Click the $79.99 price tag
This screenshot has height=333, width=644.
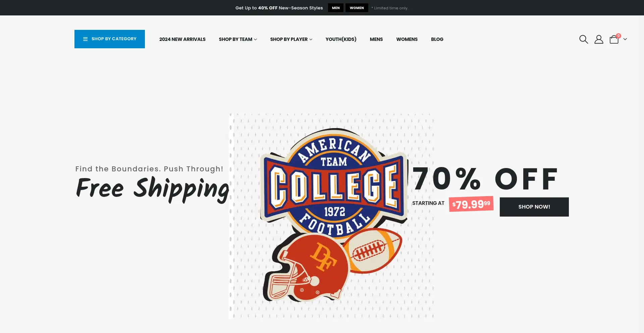471,204
